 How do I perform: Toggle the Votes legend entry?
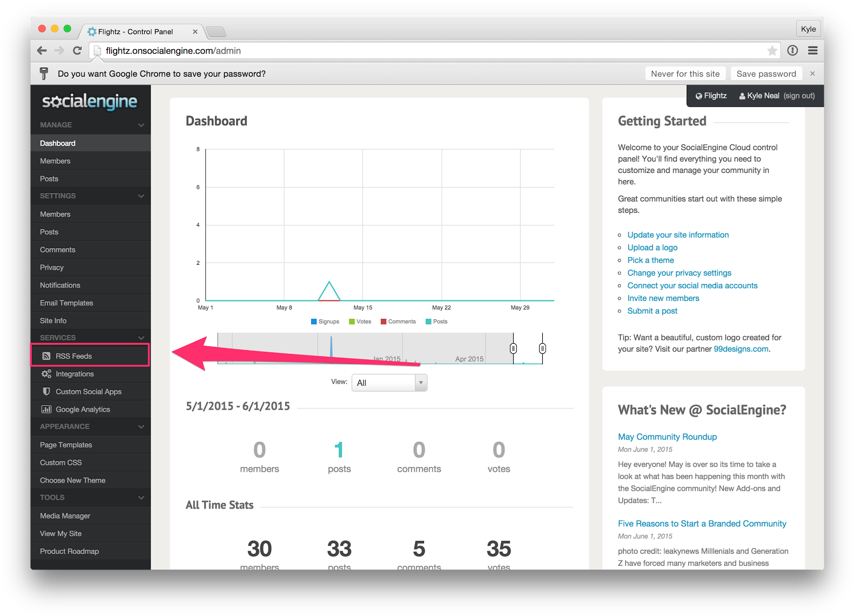(x=360, y=322)
